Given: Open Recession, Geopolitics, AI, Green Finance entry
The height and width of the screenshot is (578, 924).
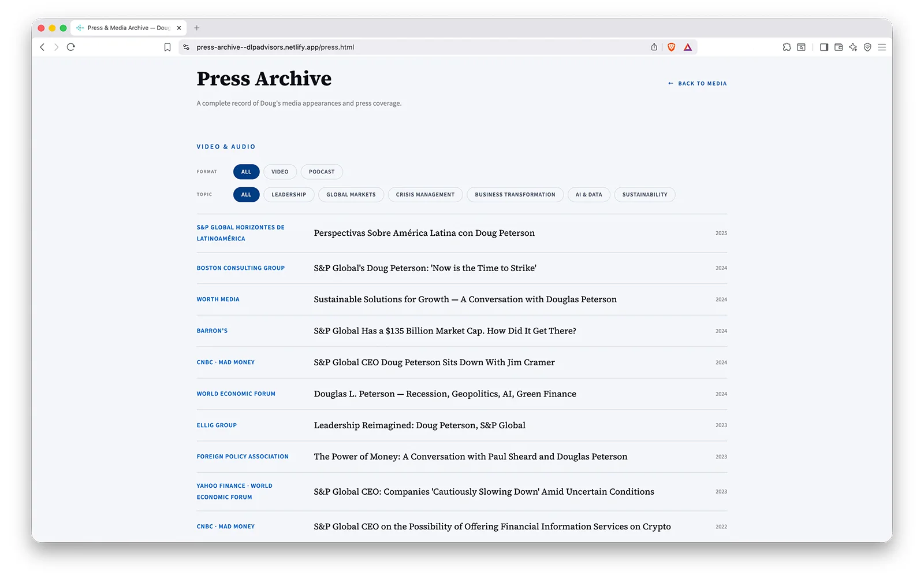Looking at the screenshot, I should tap(461, 394).
